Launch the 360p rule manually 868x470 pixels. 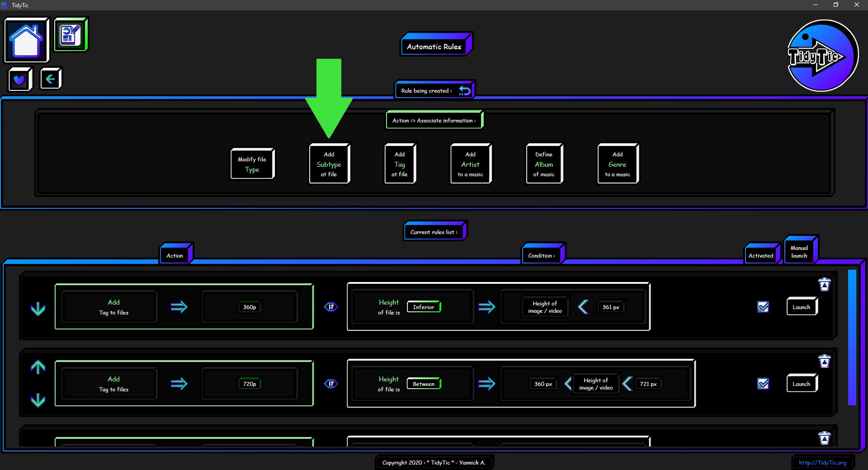(802, 306)
